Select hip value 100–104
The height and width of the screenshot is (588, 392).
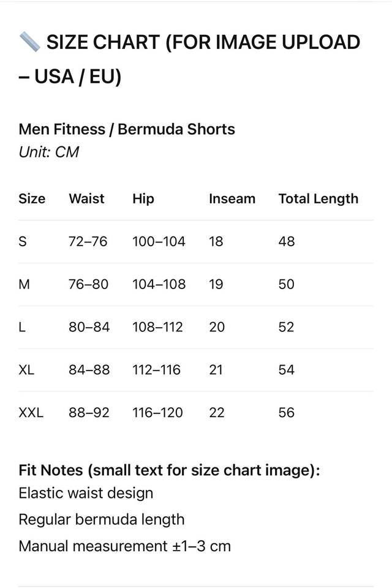pos(159,241)
